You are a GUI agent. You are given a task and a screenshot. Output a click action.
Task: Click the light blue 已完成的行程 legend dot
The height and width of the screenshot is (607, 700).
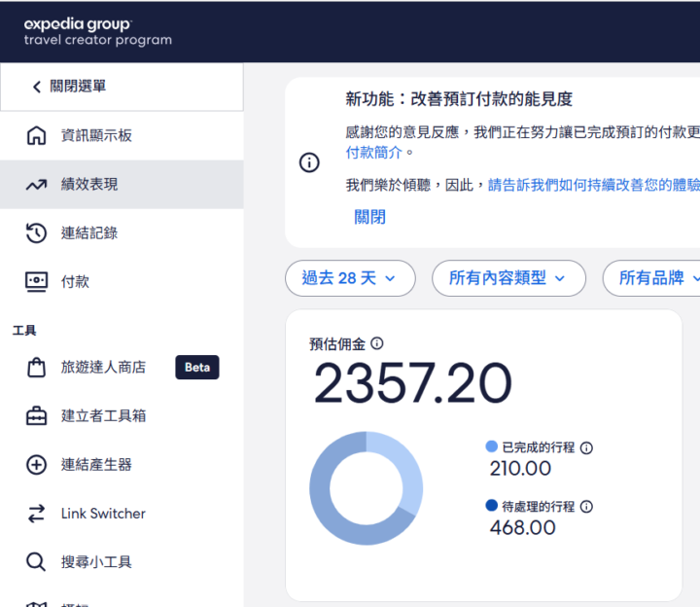point(492,446)
